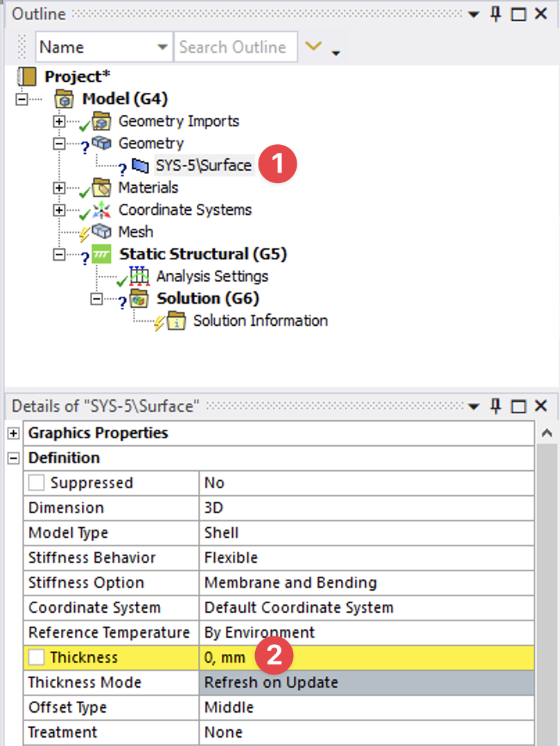Open the Details panel options dropdown arrow
Screen dimensions: 560x746
point(474,406)
